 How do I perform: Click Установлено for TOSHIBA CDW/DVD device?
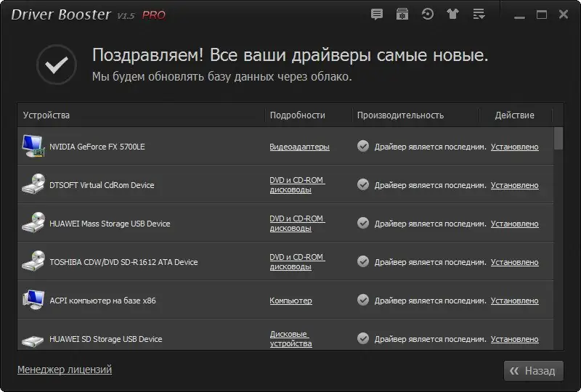(x=515, y=262)
